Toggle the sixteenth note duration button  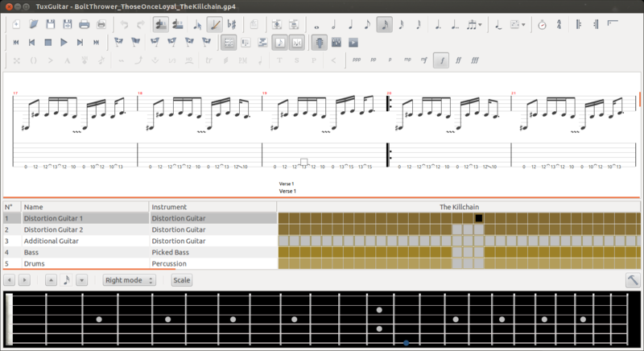[x=385, y=25]
